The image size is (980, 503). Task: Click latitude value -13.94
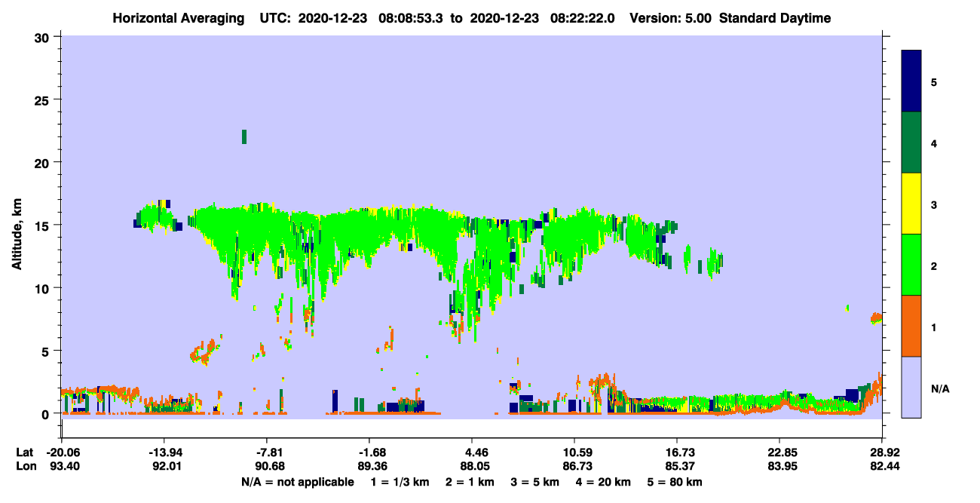[164, 452]
